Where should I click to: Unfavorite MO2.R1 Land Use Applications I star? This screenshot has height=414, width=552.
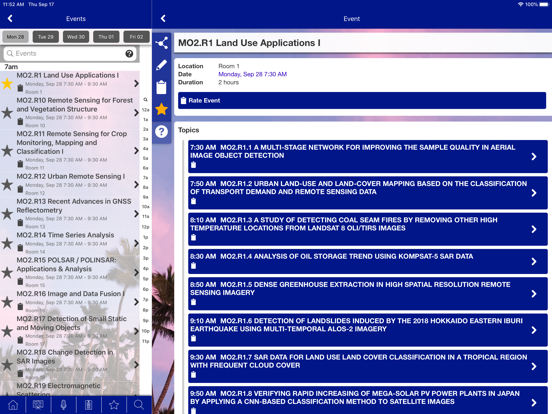tap(7, 84)
